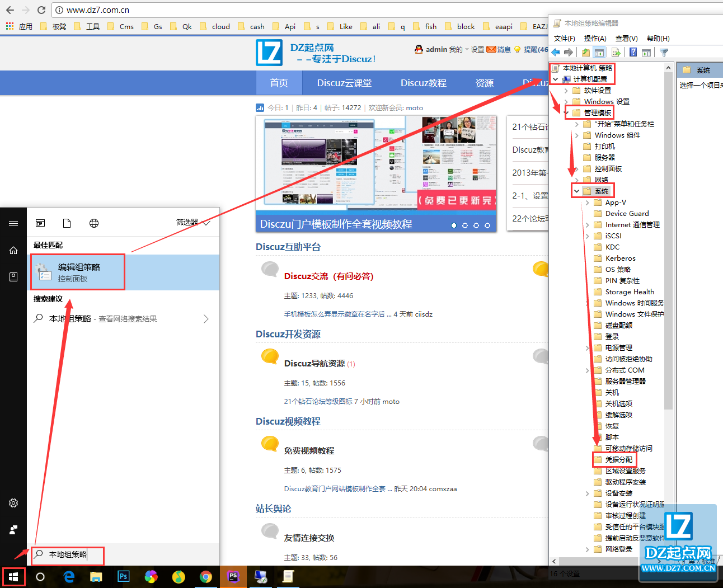Open the blue Photoshop icon on the taskbar
723x588 pixels.
pyautogui.click(x=124, y=576)
